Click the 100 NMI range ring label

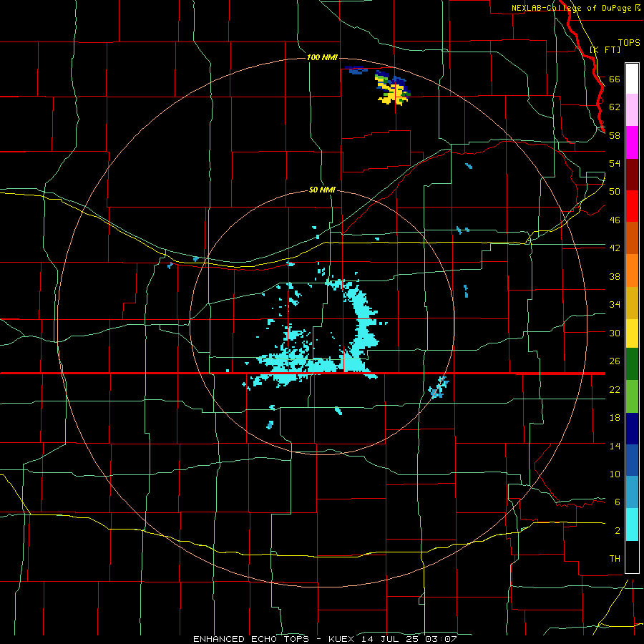tap(322, 57)
